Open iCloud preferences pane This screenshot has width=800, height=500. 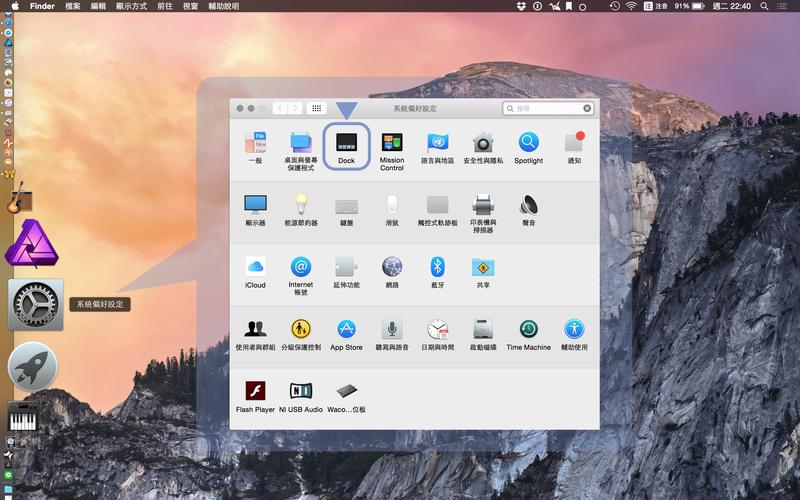coord(255,272)
